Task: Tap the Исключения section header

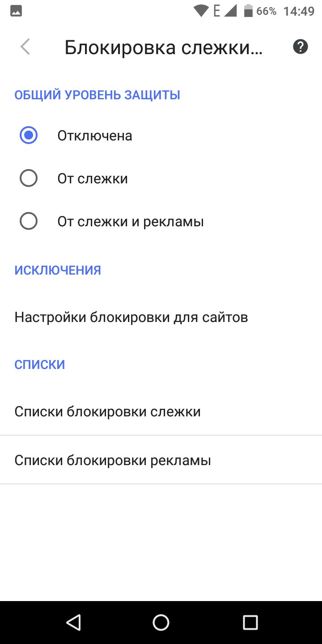Action: point(58,270)
